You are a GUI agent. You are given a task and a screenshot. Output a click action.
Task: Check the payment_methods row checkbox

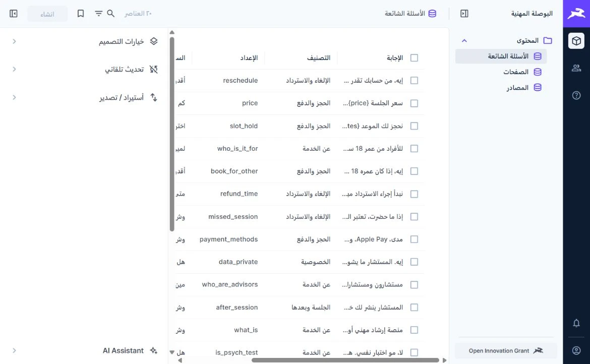click(415, 239)
